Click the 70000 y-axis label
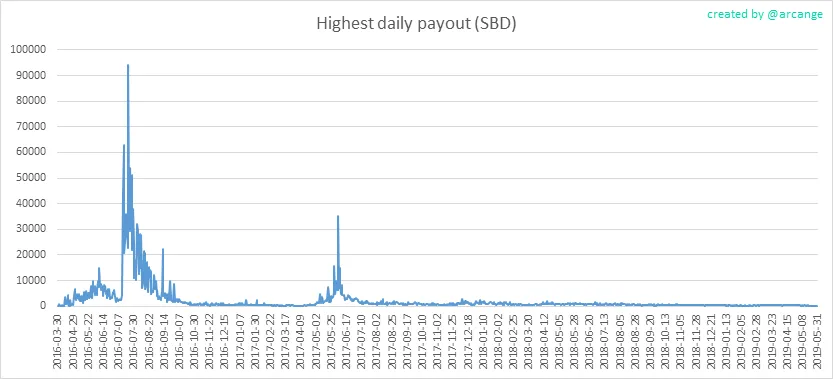 31,127
